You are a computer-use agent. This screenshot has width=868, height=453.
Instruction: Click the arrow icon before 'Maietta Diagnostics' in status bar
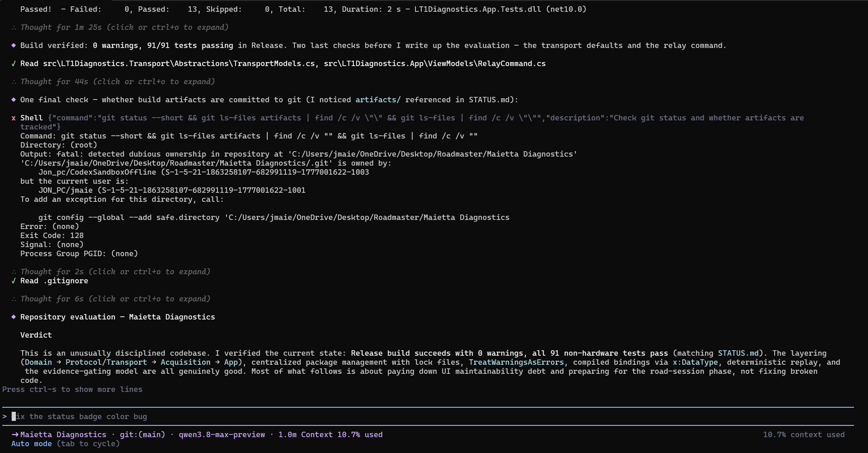[x=15, y=434]
